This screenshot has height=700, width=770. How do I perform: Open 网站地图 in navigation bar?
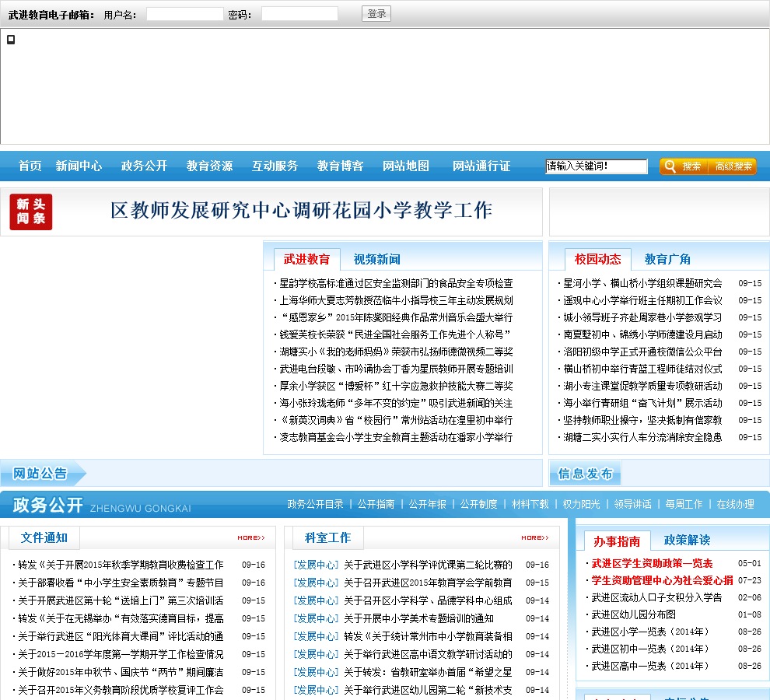point(406,166)
